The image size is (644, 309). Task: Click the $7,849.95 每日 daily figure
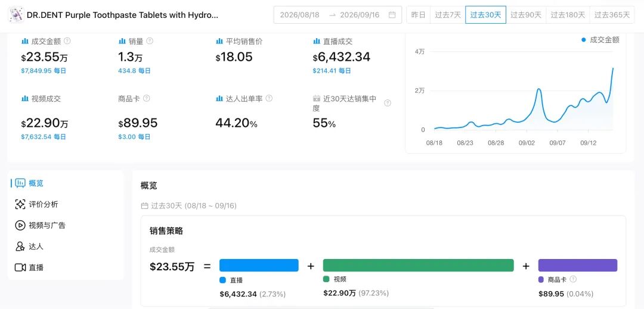tap(44, 71)
